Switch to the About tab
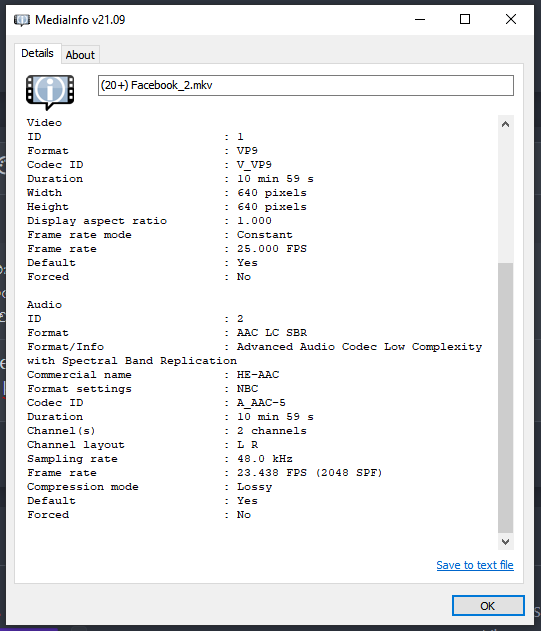This screenshot has width=541, height=631. (80, 55)
